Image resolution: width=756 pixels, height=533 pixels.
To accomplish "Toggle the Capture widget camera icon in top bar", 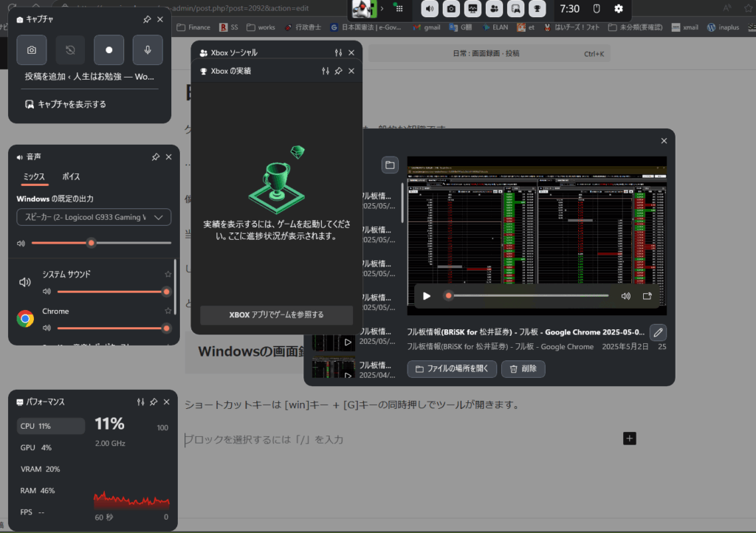I will tap(451, 9).
